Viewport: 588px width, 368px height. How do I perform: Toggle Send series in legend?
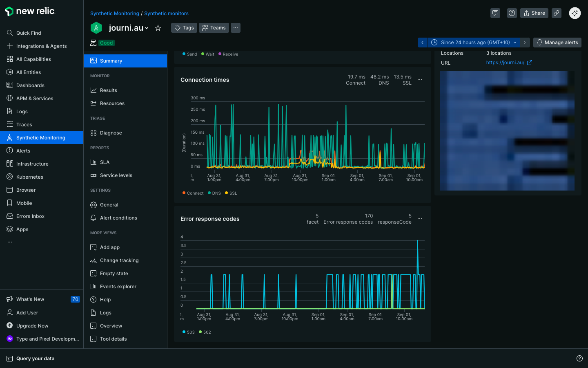point(189,54)
